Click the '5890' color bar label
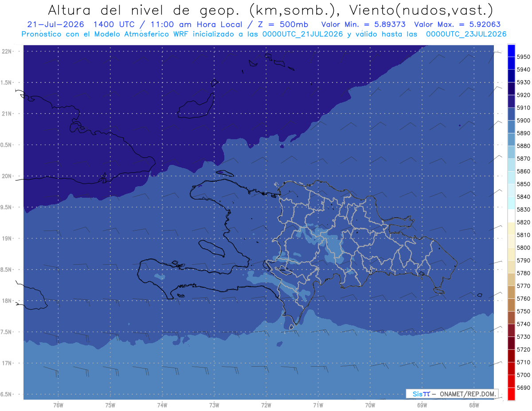This screenshot has width=532, height=411. [x=523, y=133]
